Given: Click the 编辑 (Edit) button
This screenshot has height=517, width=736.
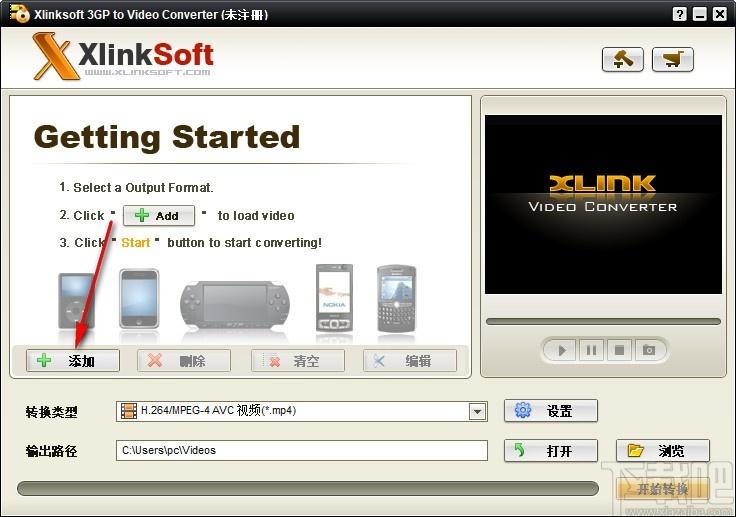Looking at the screenshot, I should pyautogui.click(x=410, y=361).
